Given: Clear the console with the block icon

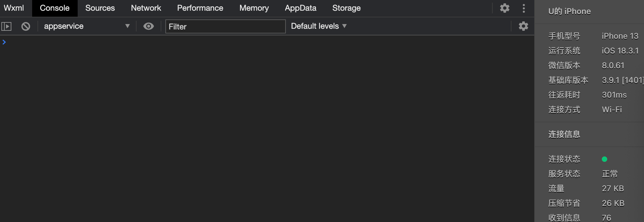Looking at the screenshot, I should click(26, 26).
